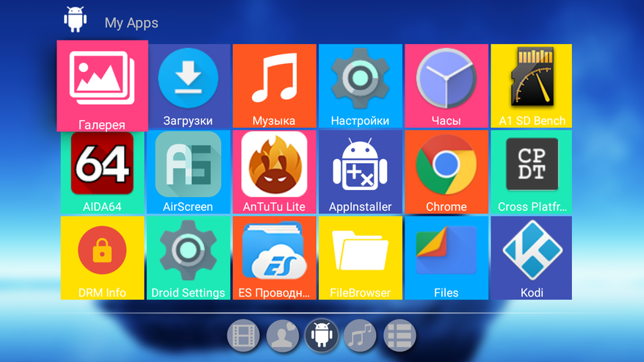Click the My Apps title text
This screenshot has height=362, width=644.
point(131,23)
